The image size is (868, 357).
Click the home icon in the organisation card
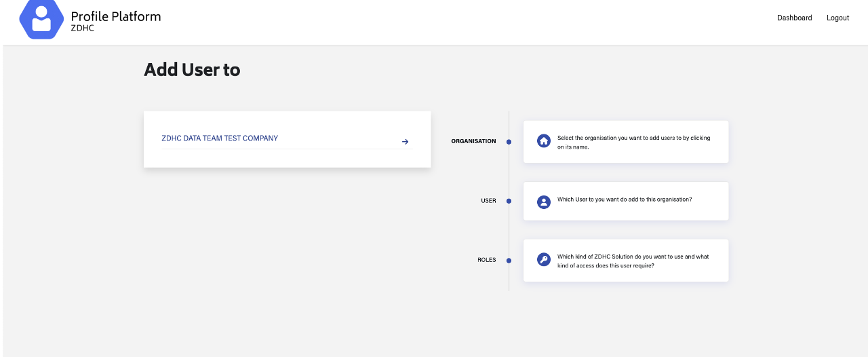[x=543, y=141]
